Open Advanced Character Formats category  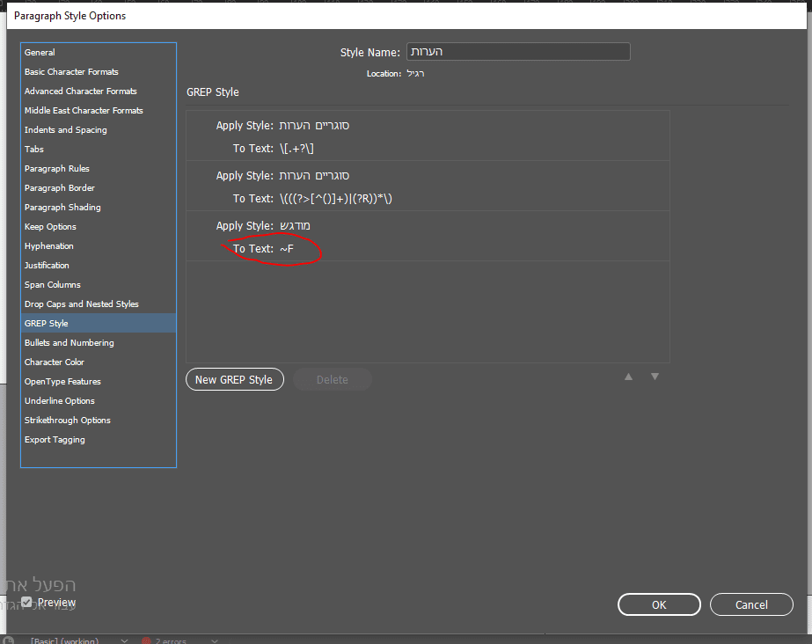click(99, 91)
